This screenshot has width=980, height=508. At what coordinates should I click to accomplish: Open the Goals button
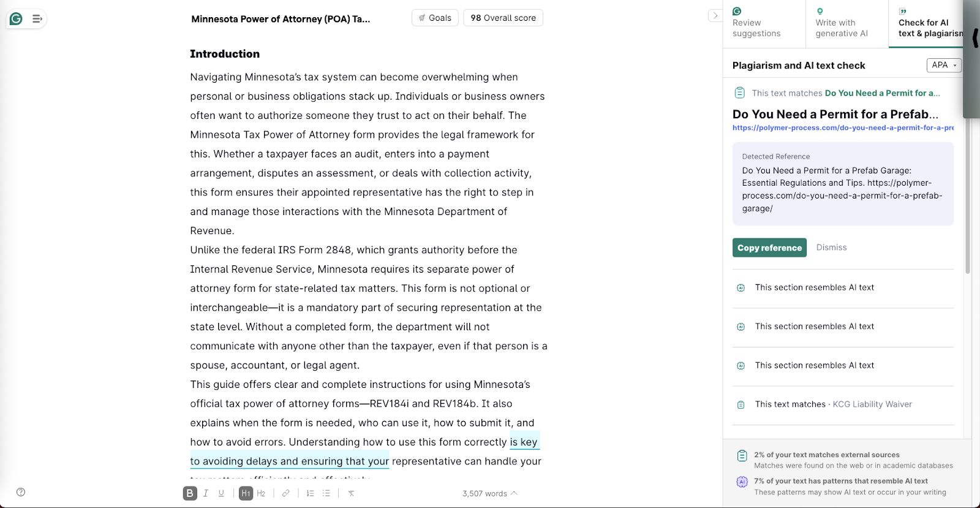(x=435, y=18)
